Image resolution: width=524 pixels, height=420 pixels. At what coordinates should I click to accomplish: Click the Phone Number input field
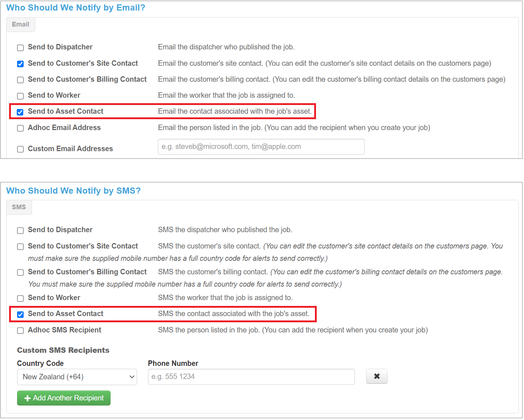[x=251, y=377]
